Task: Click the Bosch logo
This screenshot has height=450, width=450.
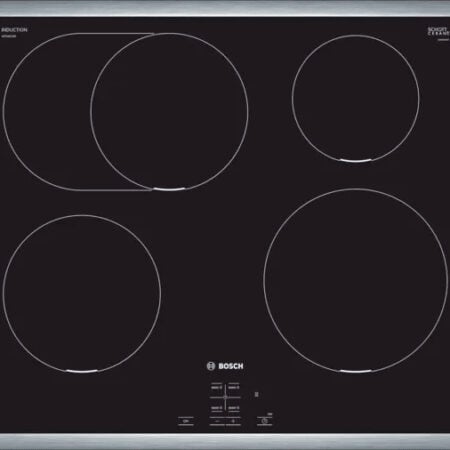Action: tap(225, 366)
